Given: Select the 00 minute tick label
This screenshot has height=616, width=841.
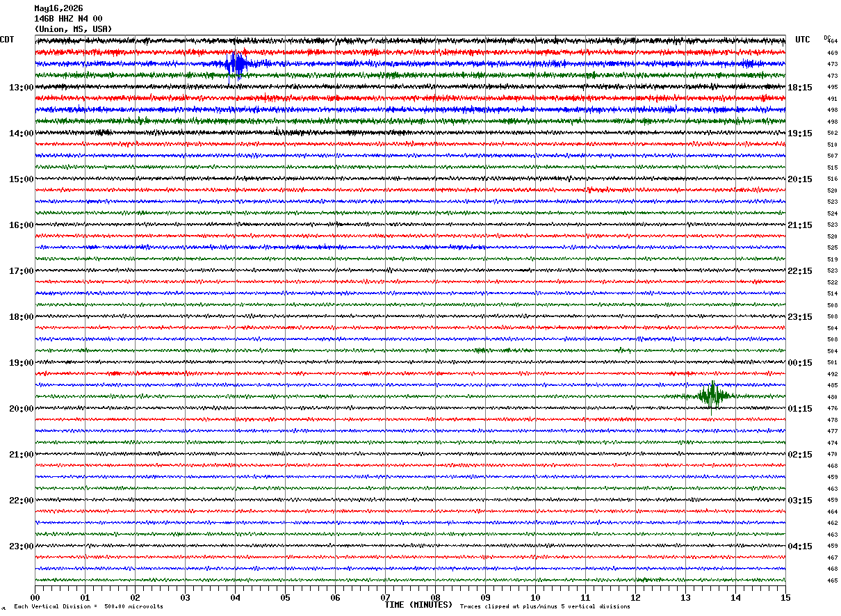Looking at the screenshot, I should 35,597.
